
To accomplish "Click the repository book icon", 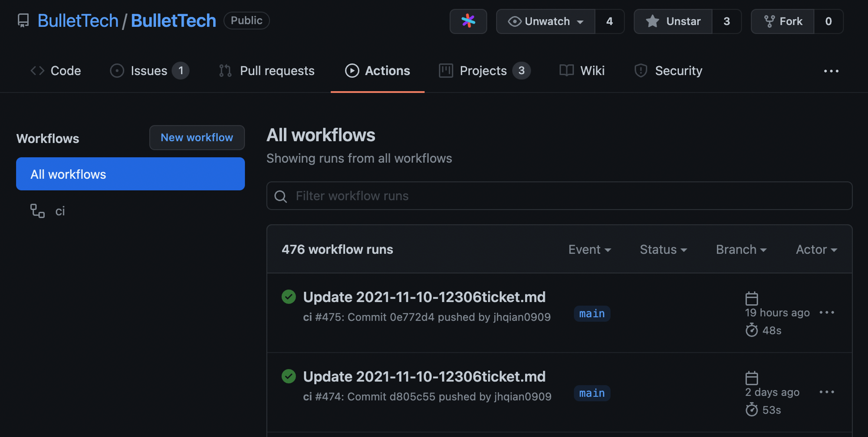I will 23,21.
